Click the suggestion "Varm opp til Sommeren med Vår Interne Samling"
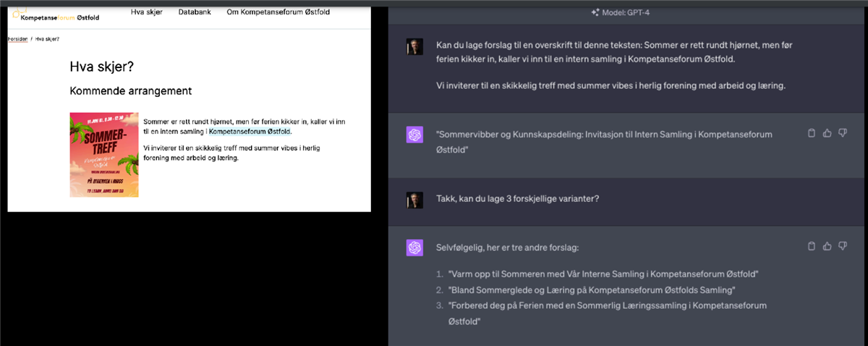Viewport: 868px width, 346px height. (603, 274)
